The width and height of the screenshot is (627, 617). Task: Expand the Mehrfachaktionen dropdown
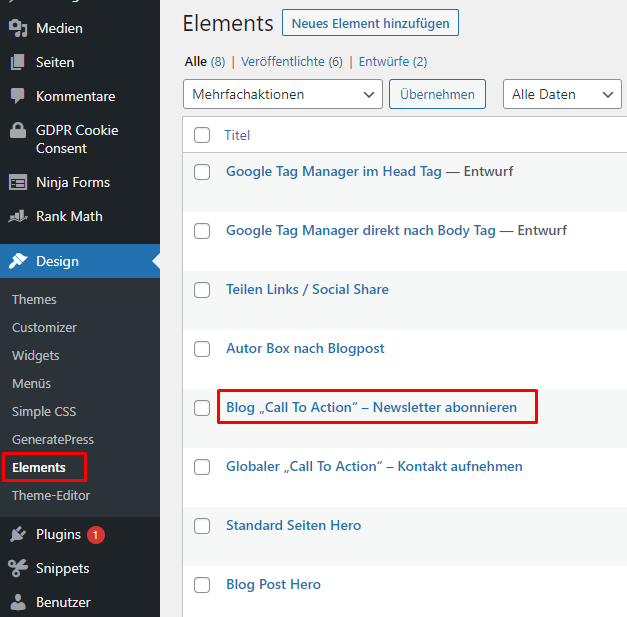[x=283, y=94]
